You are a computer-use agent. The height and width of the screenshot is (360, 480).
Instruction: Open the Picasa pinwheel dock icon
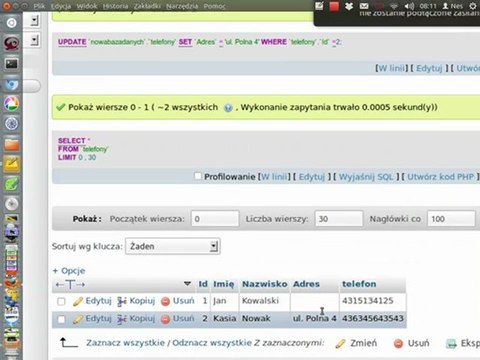click(11, 104)
